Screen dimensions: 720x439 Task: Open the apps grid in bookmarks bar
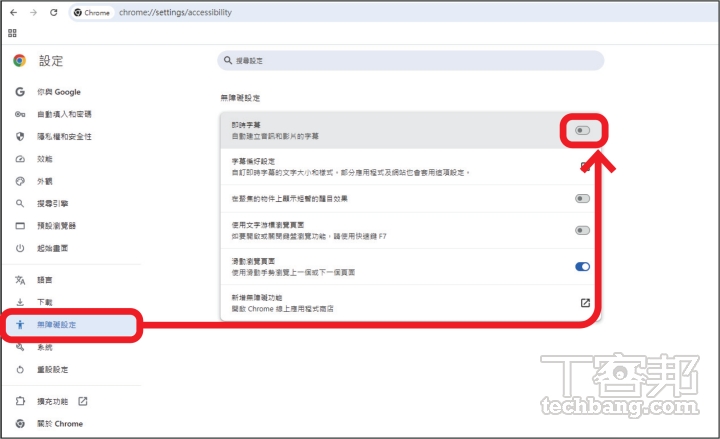(x=12, y=33)
